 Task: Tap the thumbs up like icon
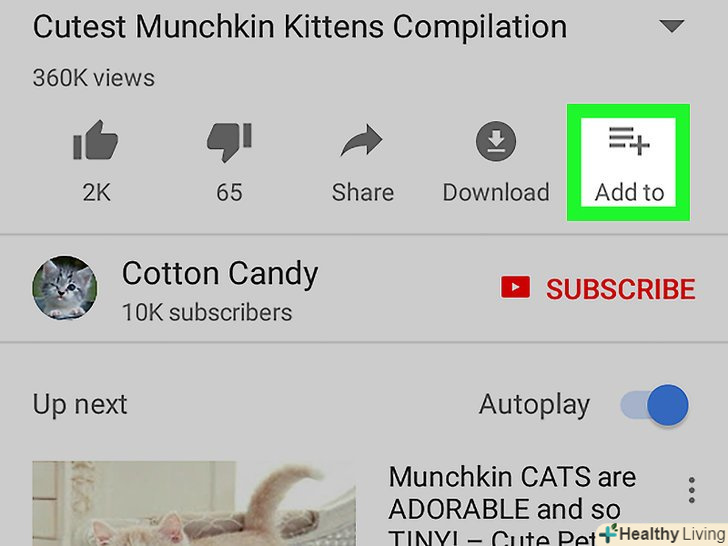96,140
